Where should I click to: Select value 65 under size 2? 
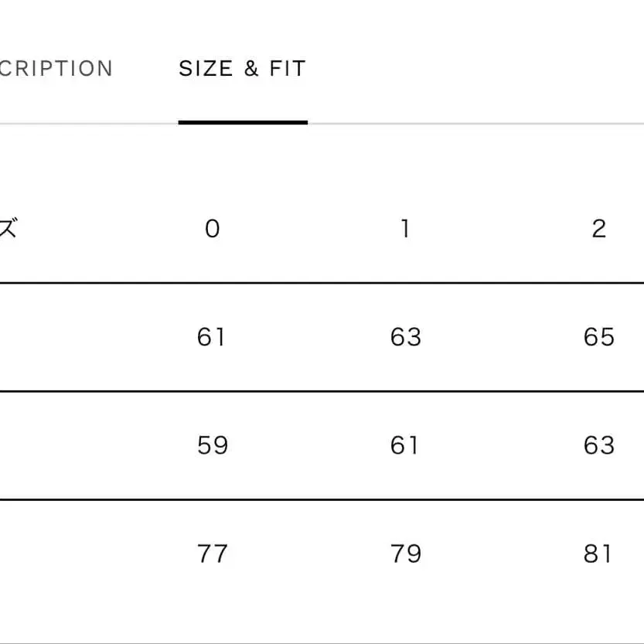click(x=598, y=337)
